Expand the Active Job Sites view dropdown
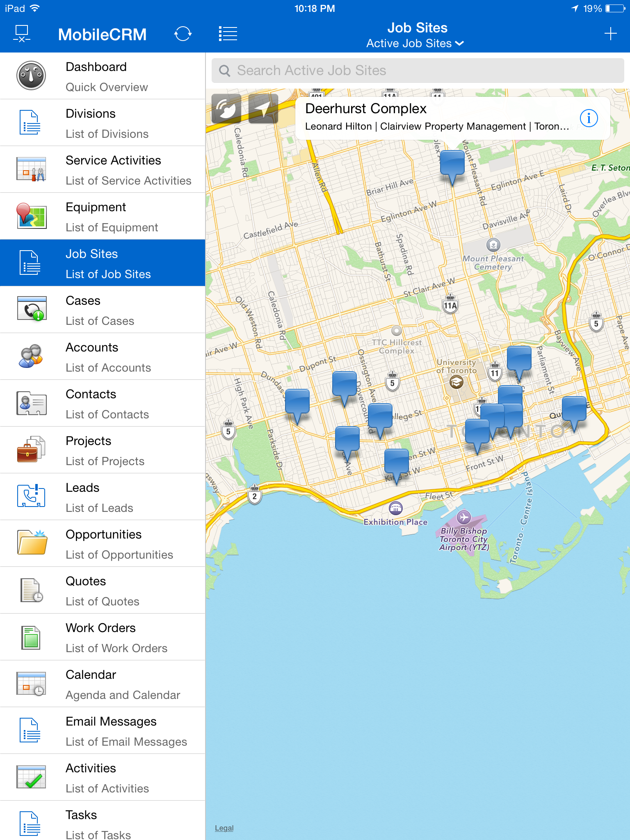Screen dimensions: 630x840 [415, 43]
